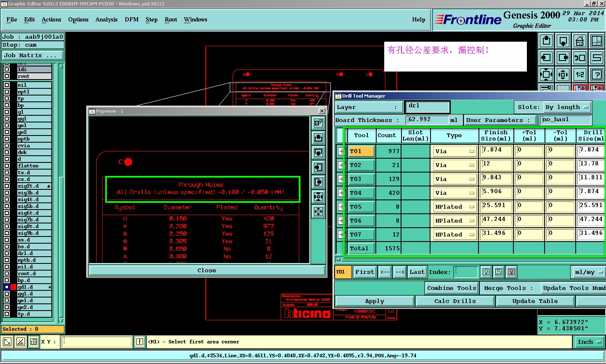The height and width of the screenshot is (364, 606).
Task: Toggle the checkbox for layer sig2t.d
Action: coord(7,186)
